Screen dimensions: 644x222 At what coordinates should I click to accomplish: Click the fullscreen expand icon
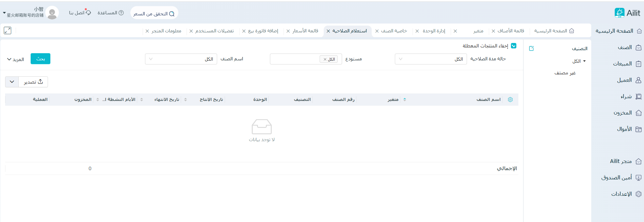(7, 30)
